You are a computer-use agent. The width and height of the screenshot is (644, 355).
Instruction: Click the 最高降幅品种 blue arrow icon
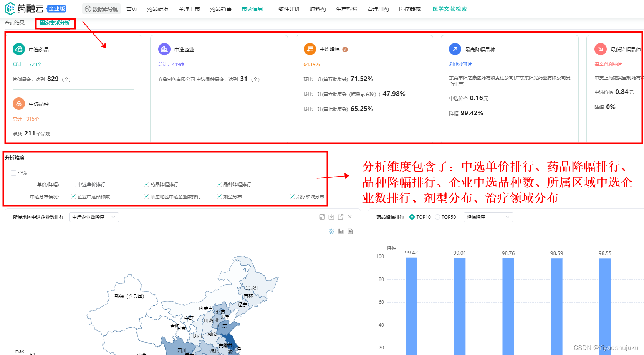coord(455,49)
